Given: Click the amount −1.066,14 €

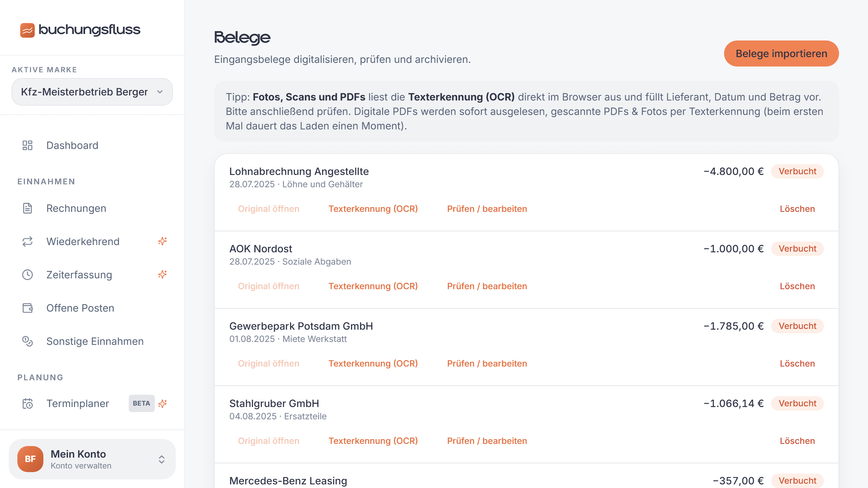Looking at the screenshot, I should (733, 403).
